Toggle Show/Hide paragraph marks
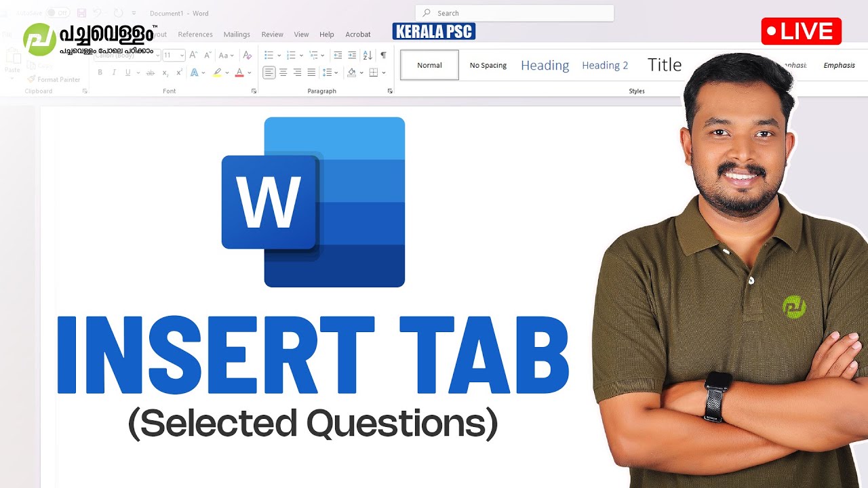 pyautogui.click(x=383, y=55)
